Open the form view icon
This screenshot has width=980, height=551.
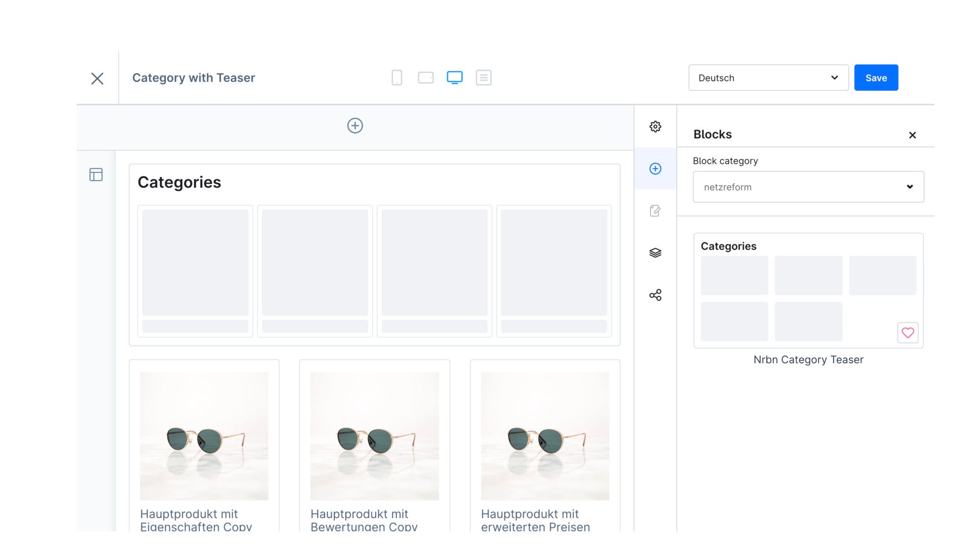click(483, 78)
